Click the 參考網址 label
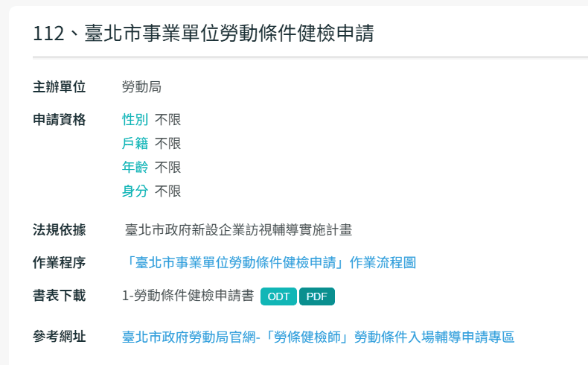This screenshot has width=588, height=365. click(x=60, y=337)
